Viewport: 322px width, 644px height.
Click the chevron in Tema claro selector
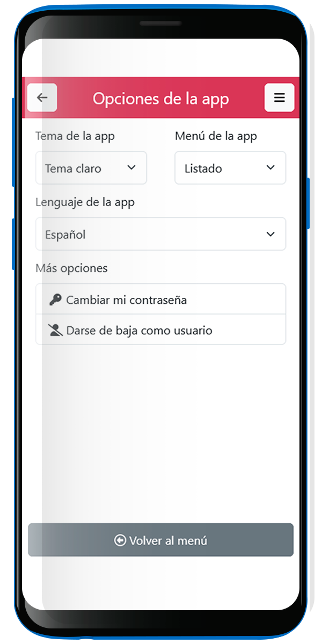tap(131, 168)
